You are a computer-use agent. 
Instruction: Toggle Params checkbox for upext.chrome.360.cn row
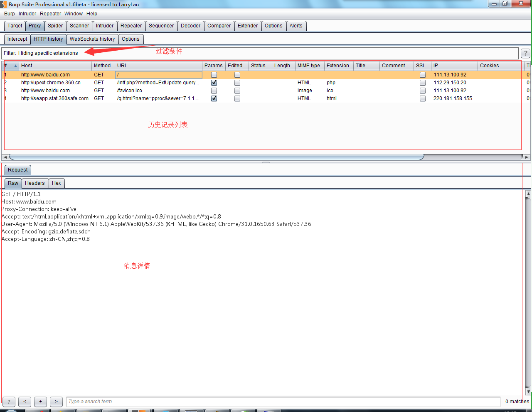(x=214, y=83)
